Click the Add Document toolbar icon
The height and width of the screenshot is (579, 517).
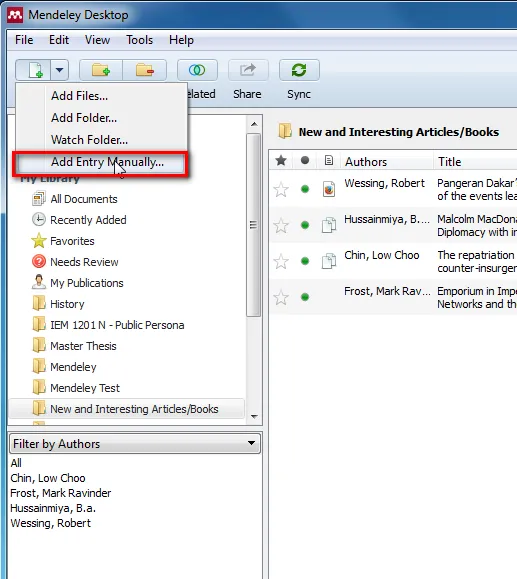pos(33,69)
